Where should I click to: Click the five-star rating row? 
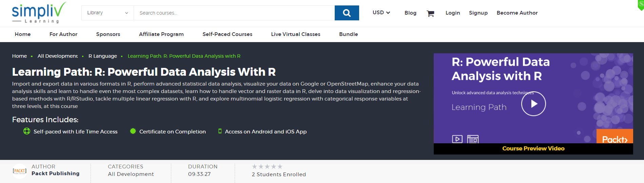click(x=267, y=166)
